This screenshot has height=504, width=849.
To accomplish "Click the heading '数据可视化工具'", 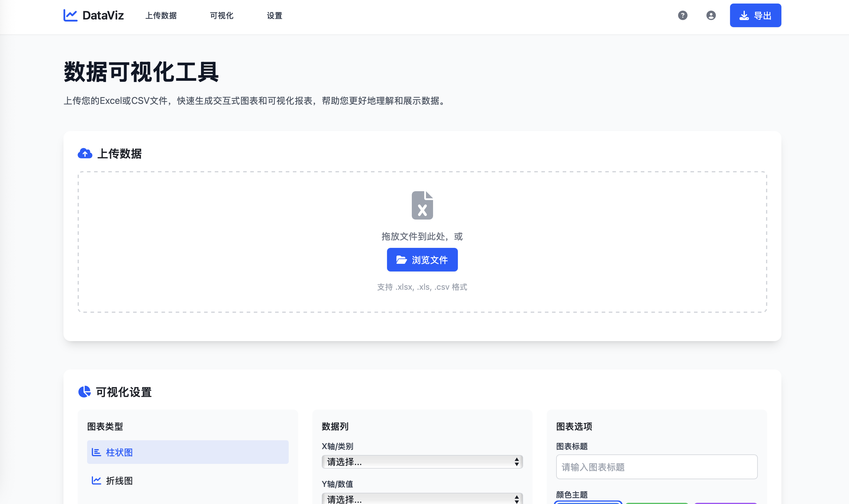I will [x=141, y=72].
